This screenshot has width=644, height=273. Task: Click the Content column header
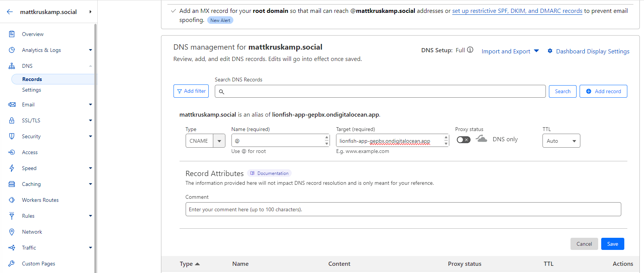[x=339, y=264]
